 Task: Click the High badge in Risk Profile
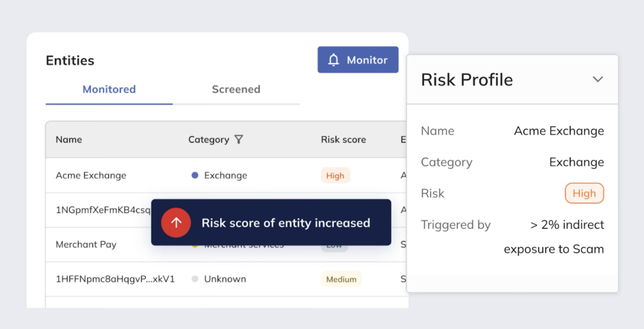coord(584,193)
